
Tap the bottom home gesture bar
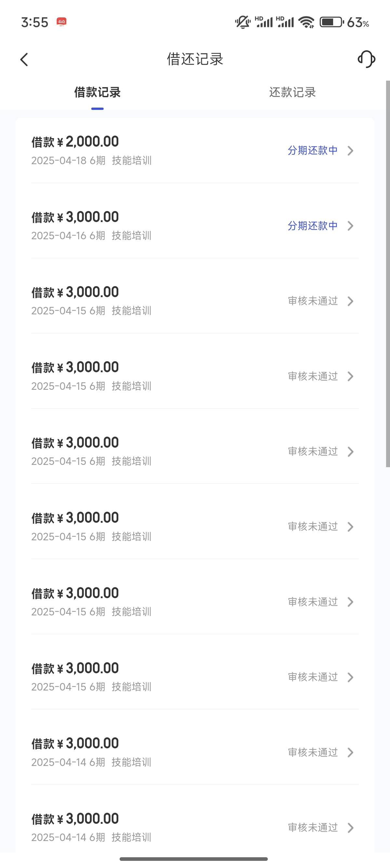[194, 859]
